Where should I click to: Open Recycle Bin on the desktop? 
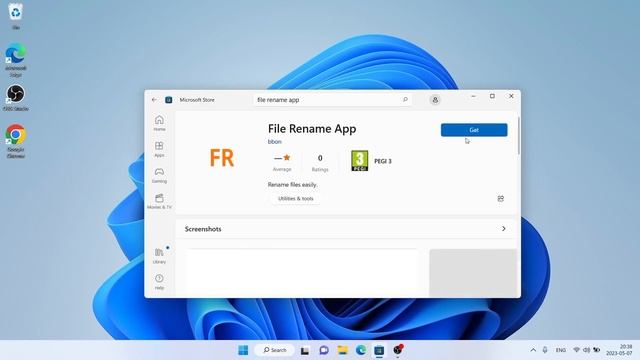16,16
